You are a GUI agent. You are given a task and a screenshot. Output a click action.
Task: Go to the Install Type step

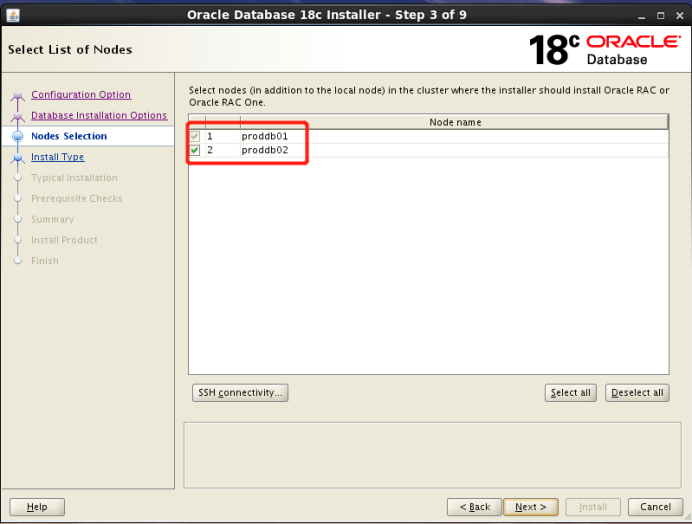[x=57, y=157]
